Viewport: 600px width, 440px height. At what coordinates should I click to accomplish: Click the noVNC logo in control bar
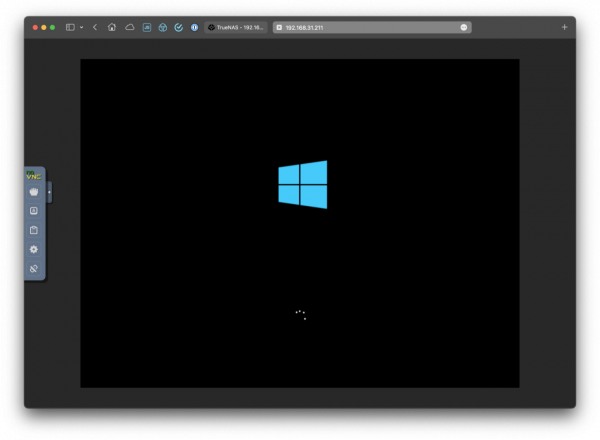coord(33,175)
